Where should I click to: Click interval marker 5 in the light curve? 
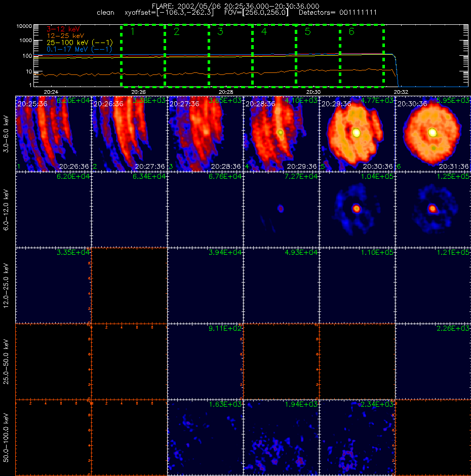click(x=307, y=31)
